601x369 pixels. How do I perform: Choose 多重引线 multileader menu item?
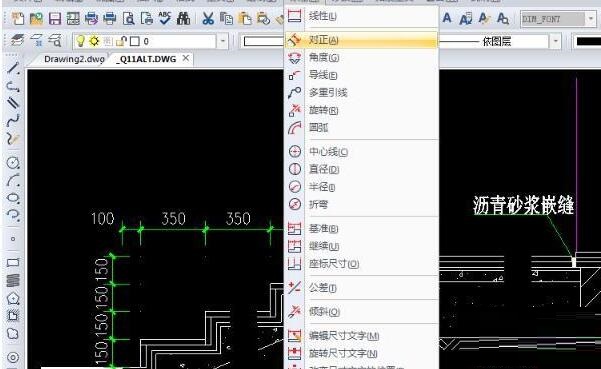point(361,93)
